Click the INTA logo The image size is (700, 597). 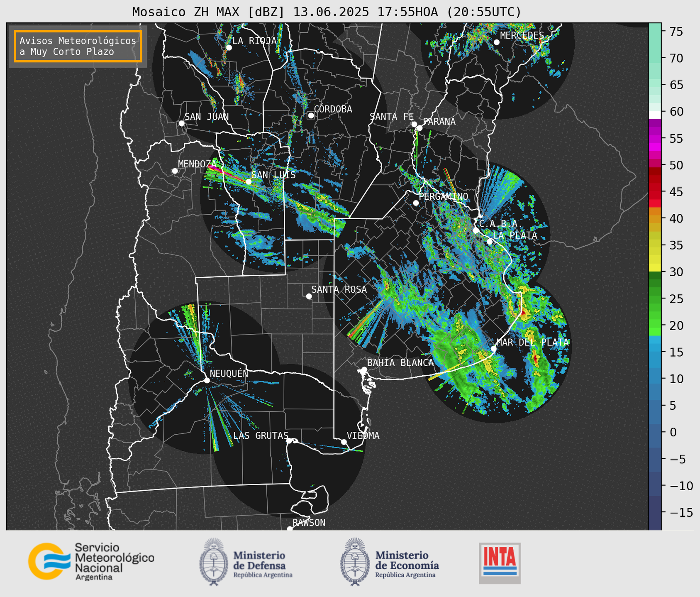point(500,563)
